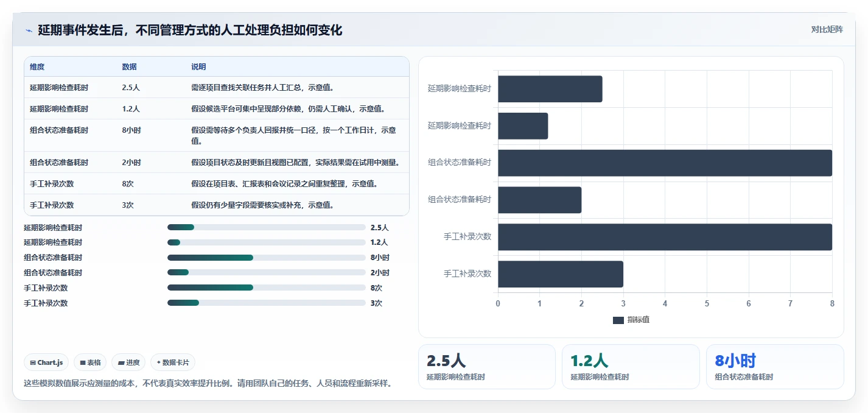Image resolution: width=868 pixels, height=413 pixels.
Task: Click the 指标值 legend label
Action: [x=639, y=320]
